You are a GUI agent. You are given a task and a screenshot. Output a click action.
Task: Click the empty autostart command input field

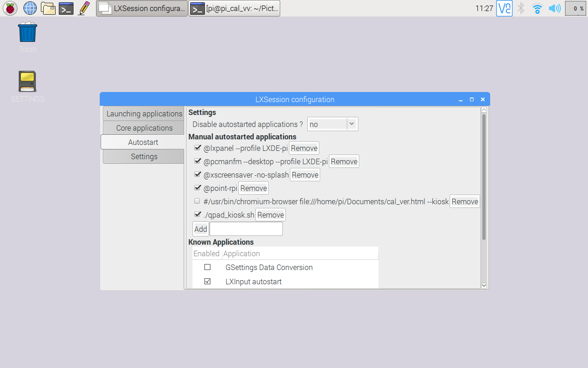246,228
